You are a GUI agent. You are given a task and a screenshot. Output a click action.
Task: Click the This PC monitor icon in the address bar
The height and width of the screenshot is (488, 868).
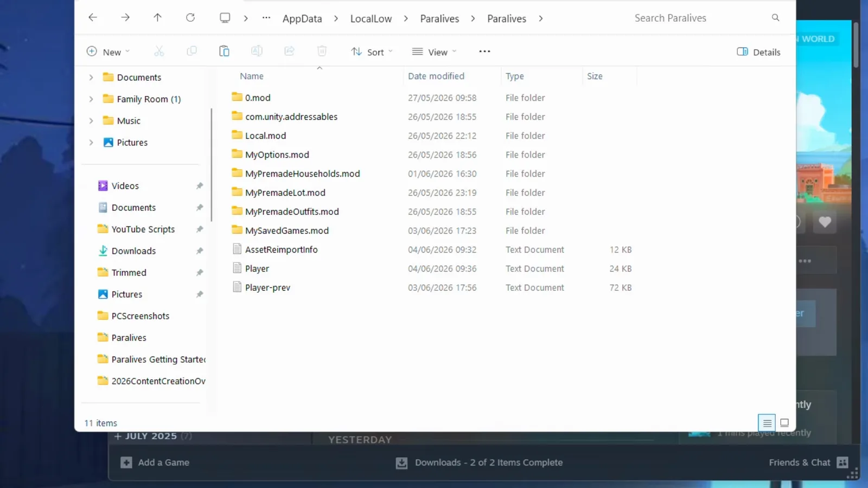(225, 18)
